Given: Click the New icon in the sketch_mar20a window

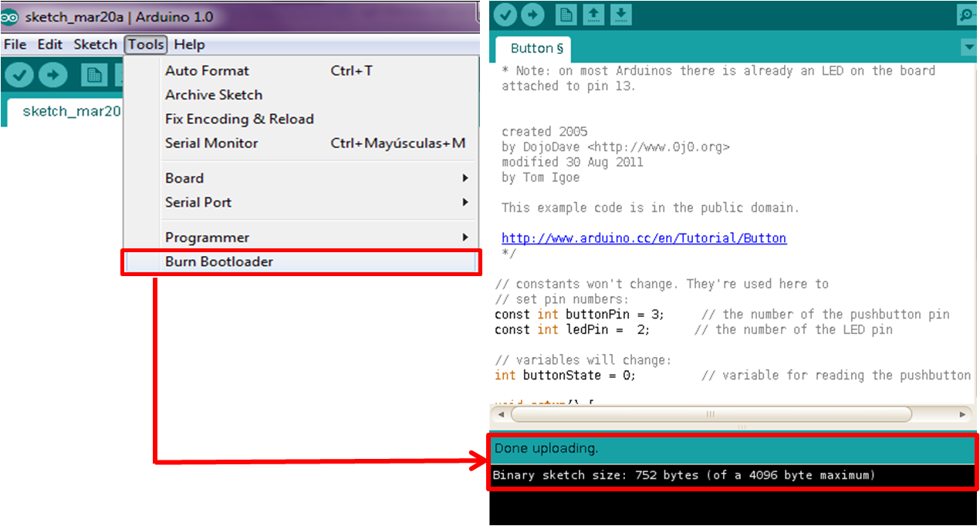Looking at the screenshot, I should click(95, 75).
